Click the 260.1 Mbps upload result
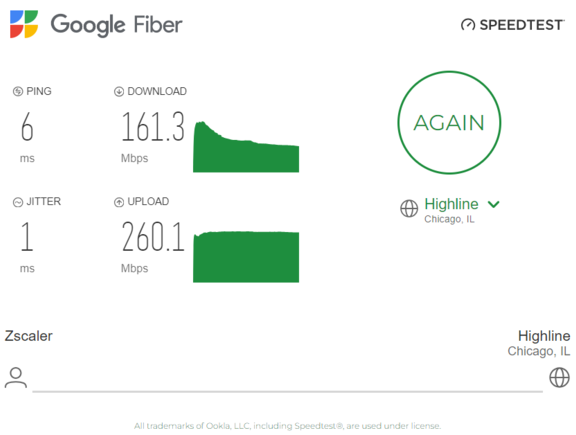The image size is (576, 435). (153, 247)
